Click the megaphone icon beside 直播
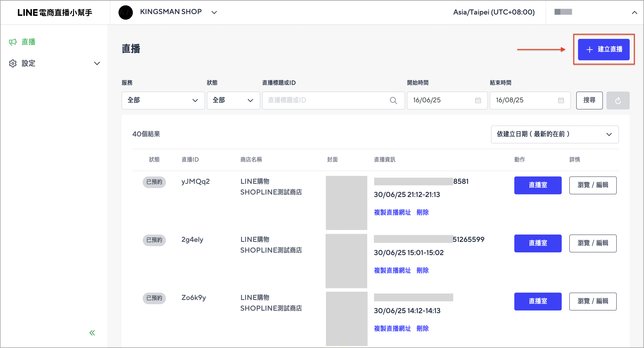The height and width of the screenshot is (348, 644). click(x=13, y=42)
